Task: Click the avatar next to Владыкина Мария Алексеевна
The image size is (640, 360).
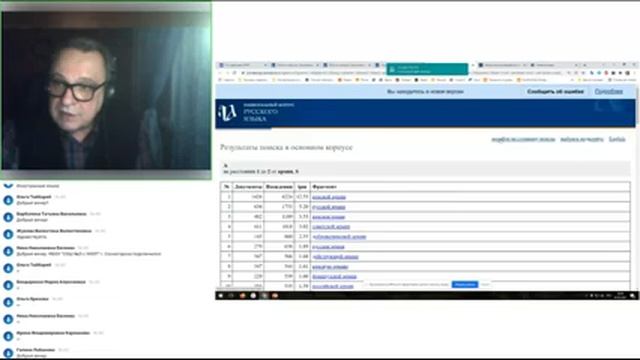Action: (8, 285)
